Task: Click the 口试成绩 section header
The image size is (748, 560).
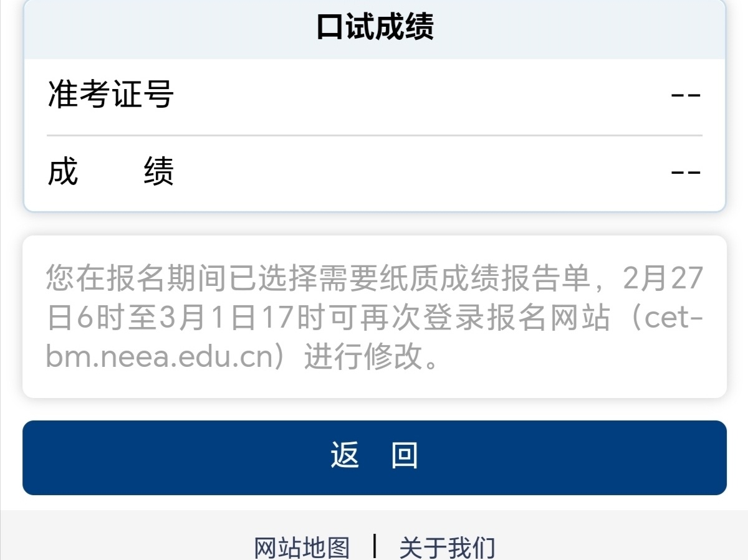Action: [x=375, y=28]
